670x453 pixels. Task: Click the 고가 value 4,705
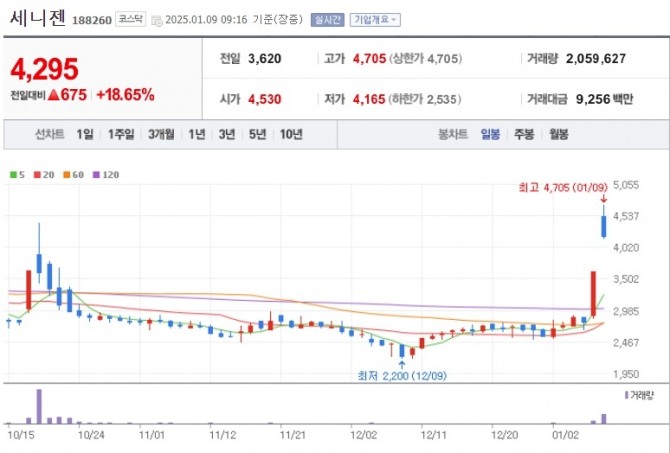[x=369, y=59]
